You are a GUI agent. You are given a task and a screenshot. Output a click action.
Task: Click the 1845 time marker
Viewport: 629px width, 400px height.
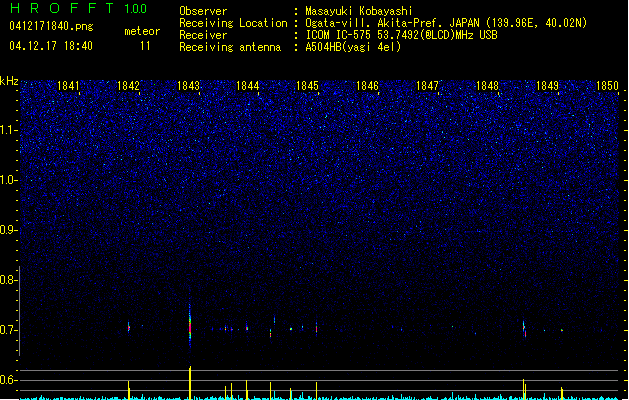click(x=307, y=85)
